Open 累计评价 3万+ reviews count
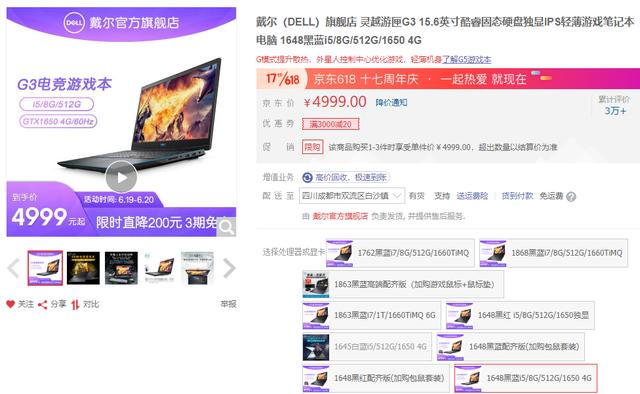Image resolution: width=640 pixels, height=394 pixels. [x=614, y=105]
